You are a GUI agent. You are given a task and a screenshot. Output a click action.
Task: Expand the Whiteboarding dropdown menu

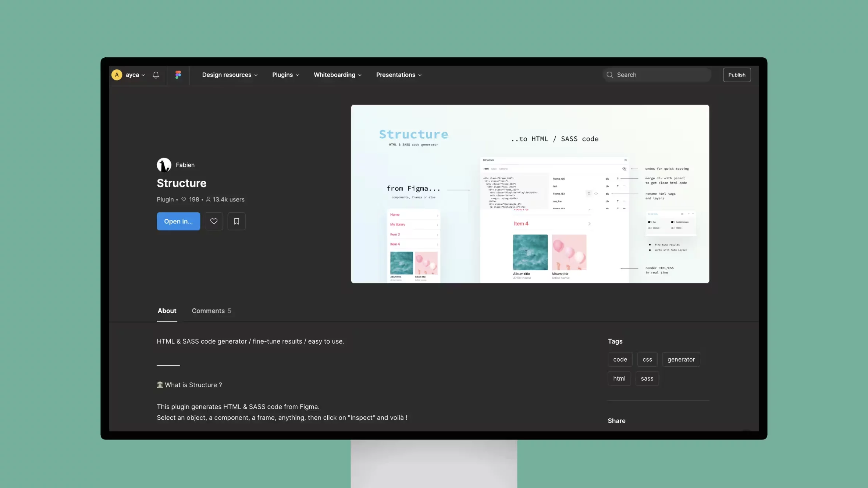point(337,75)
